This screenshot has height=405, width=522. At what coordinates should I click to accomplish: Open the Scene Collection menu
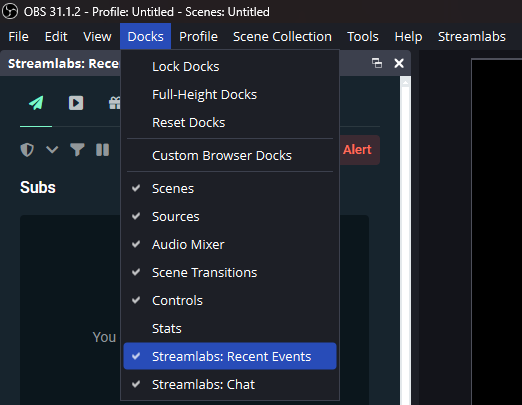282,37
